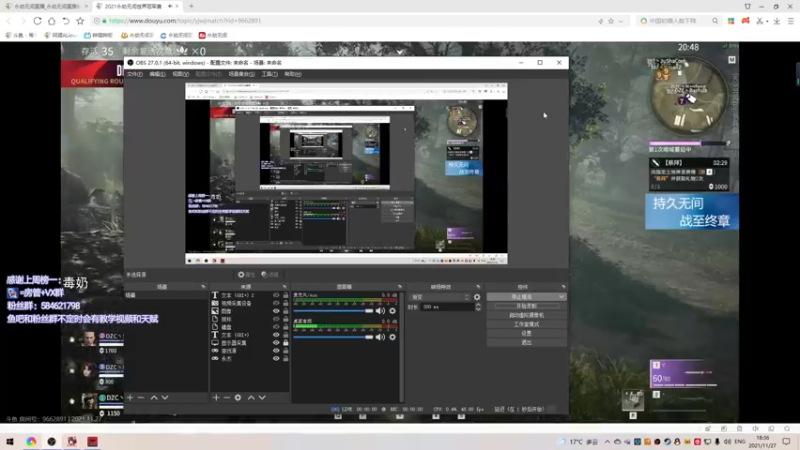Reload the browser page
This screenshot has height=450, width=800.
click(37, 21)
